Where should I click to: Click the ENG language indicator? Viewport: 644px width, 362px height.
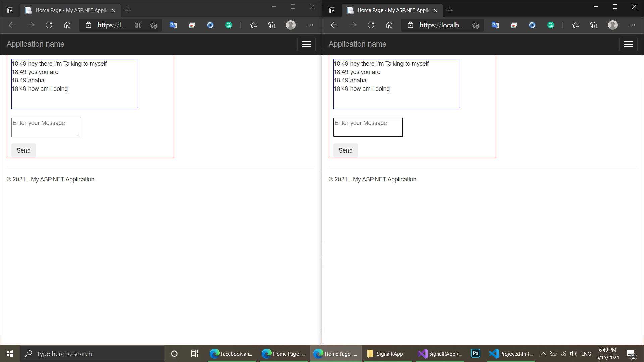[586, 354]
